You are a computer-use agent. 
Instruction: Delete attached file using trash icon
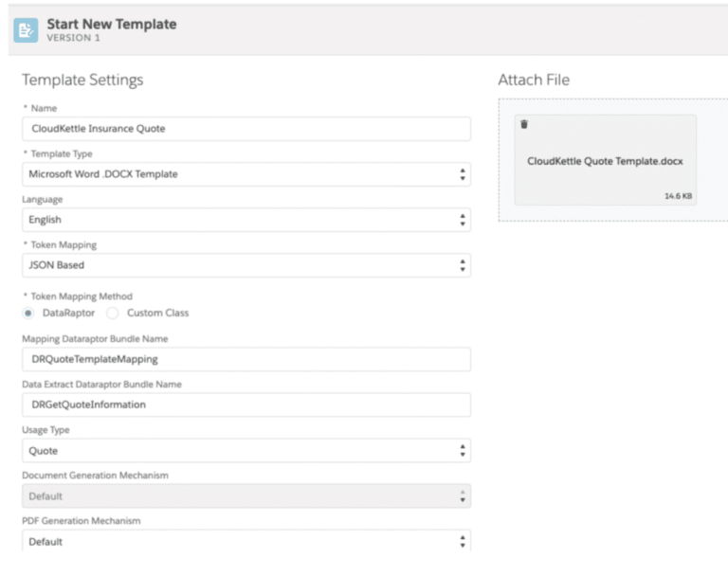(x=524, y=124)
